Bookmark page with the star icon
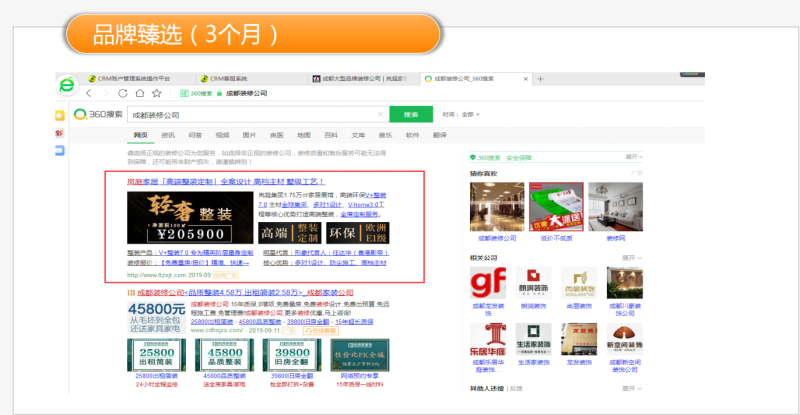Image resolution: width=800 pixels, height=415 pixels. coord(157,93)
